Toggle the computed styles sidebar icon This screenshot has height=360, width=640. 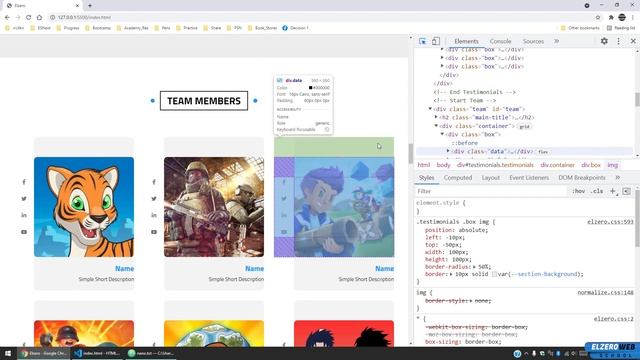[x=627, y=191]
